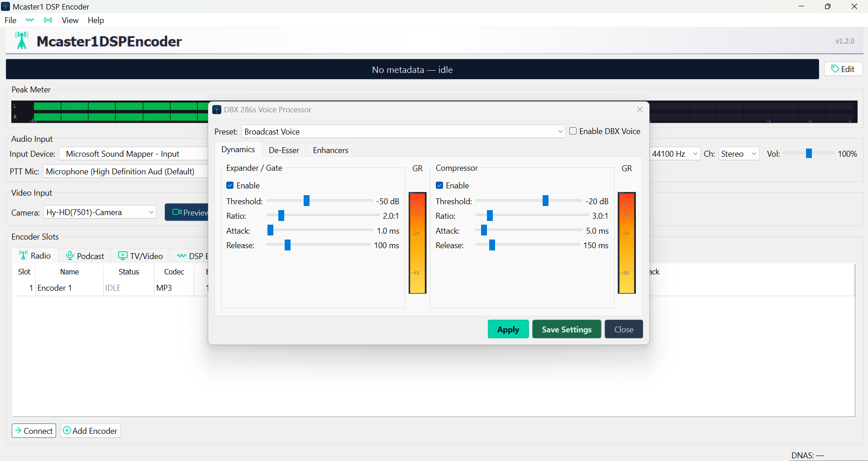This screenshot has height=461, width=868.
Task: Click the Mcaster1DSPEncoder antenna logo
Action: click(21, 41)
